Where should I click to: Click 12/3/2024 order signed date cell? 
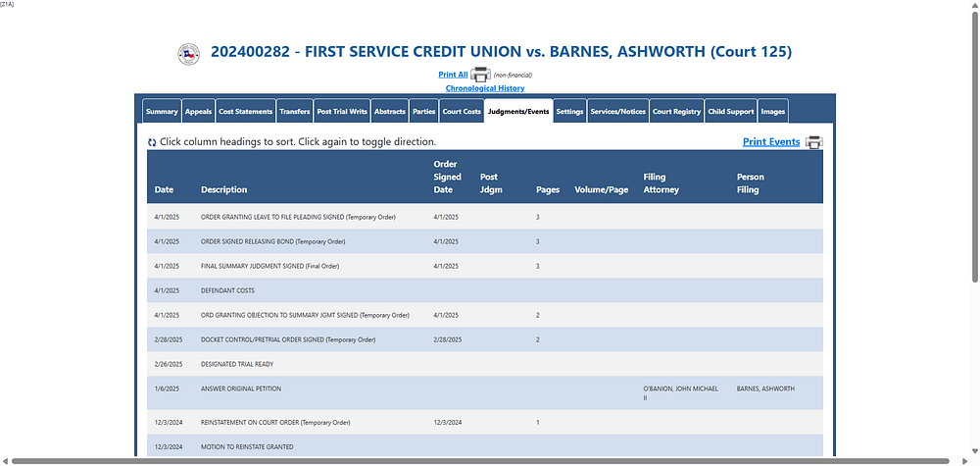pos(448,422)
